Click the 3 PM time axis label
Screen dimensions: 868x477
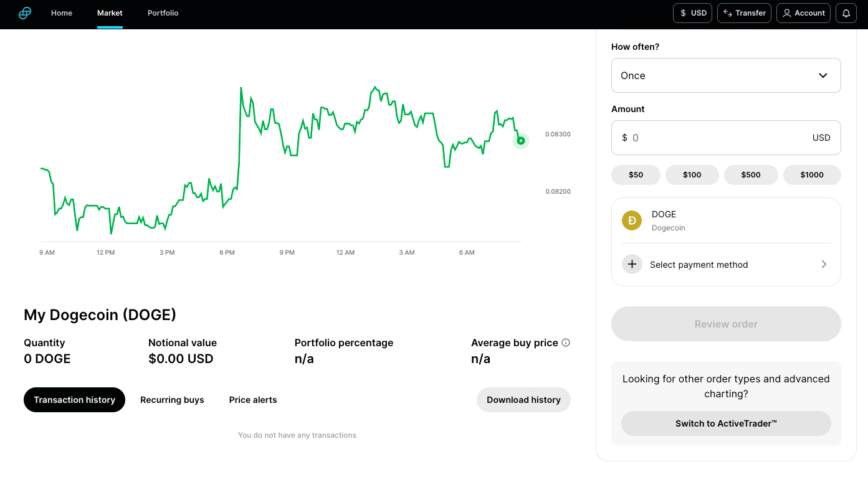(x=167, y=252)
